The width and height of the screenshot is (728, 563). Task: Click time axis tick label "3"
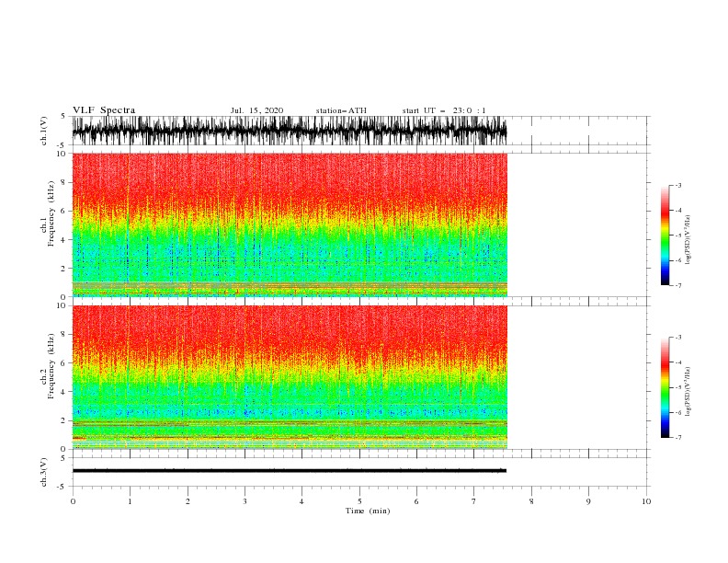coord(245,501)
